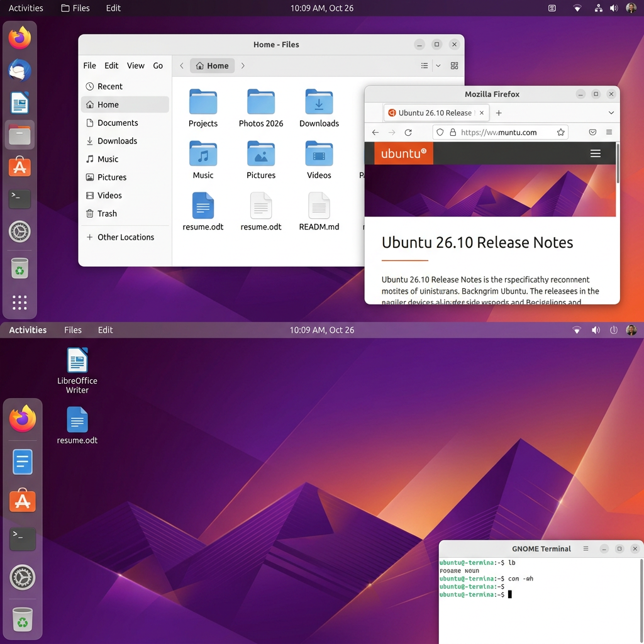Click the Home path button in Files
644x644 pixels.
pyautogui.click(x=212, y=65)
